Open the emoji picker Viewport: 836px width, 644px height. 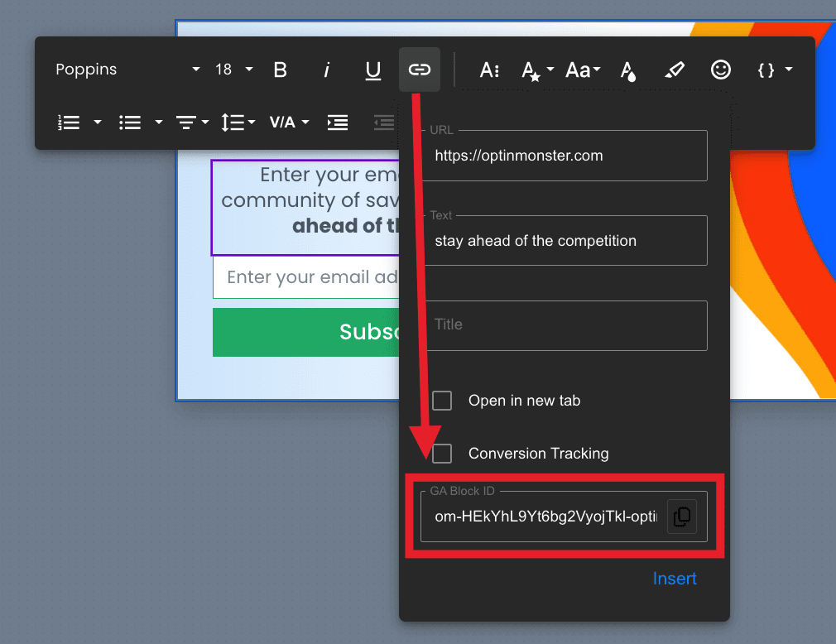click(x=720, y=70)
